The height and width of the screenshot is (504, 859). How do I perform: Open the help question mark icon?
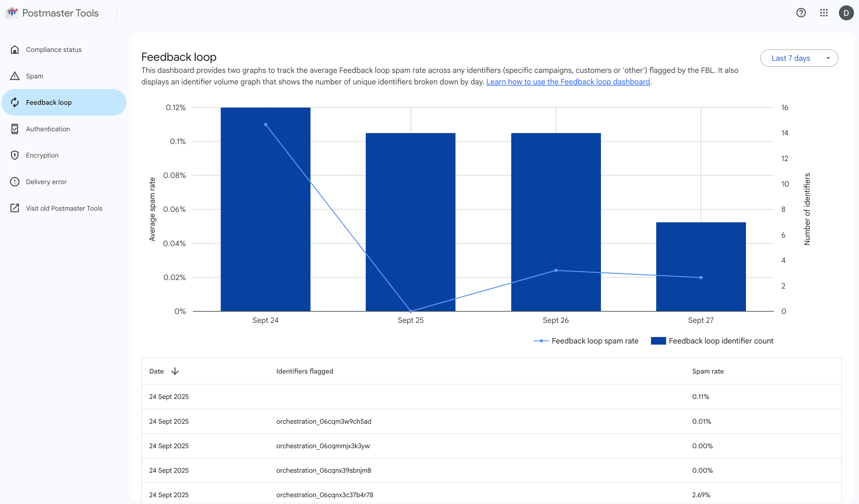pos(801,13)
